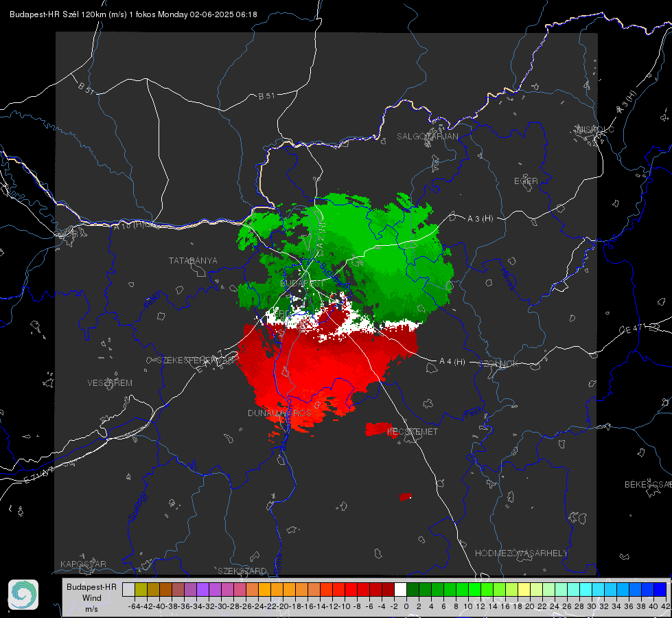Click the 42 value on the legend scale
The height and width of the screenshot is (618, 672).
coord(666,606)
